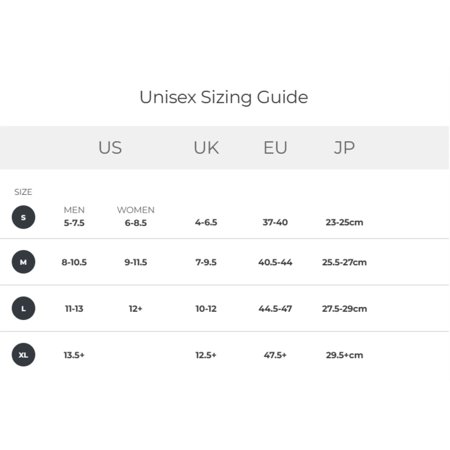Image resolution: width=450 pixels, height=450 pixels.
Task: Click the S size circle icon
Action: 23,217
